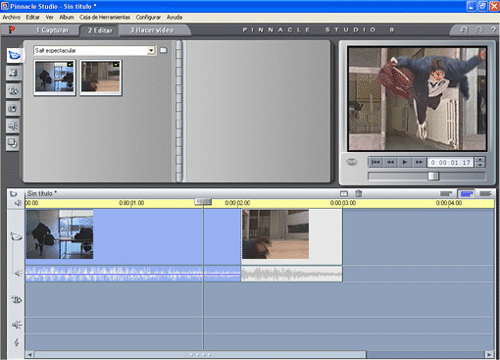Click the timeline horizontal scrollbar thumb
Viewport: 500px width, 360px height.
tap(200, 354)
